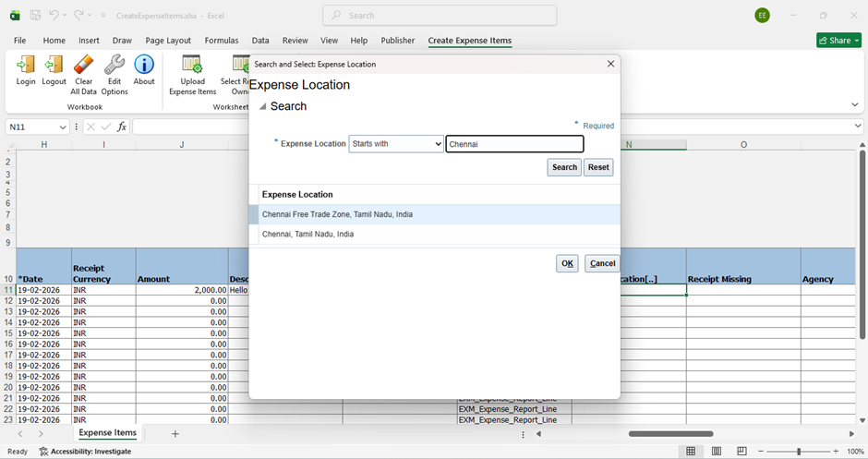Open the Page Layout tab

tap(168, 41)
